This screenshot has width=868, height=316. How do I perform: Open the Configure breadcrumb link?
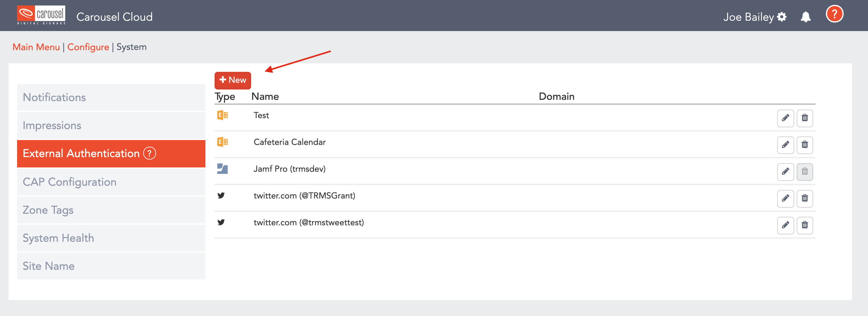88,47
